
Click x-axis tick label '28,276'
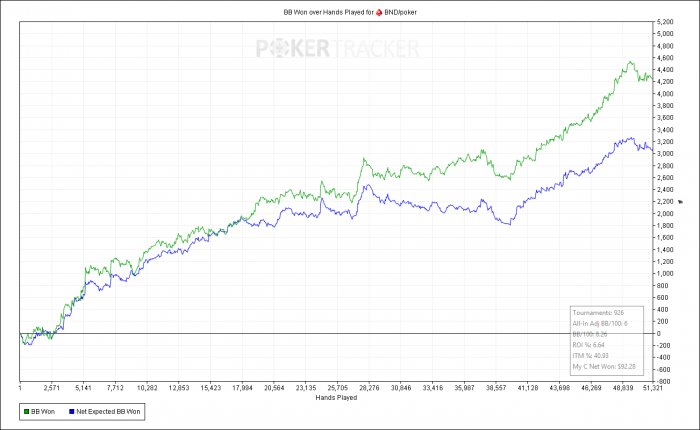[x=369, y=388]
